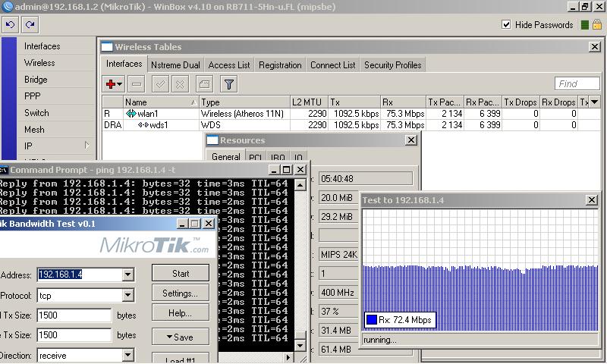Viewport: 607px width, 364px height.
Task: Click the Redo arrow in WinBox toolbar
Action: [x=30, y=25]
